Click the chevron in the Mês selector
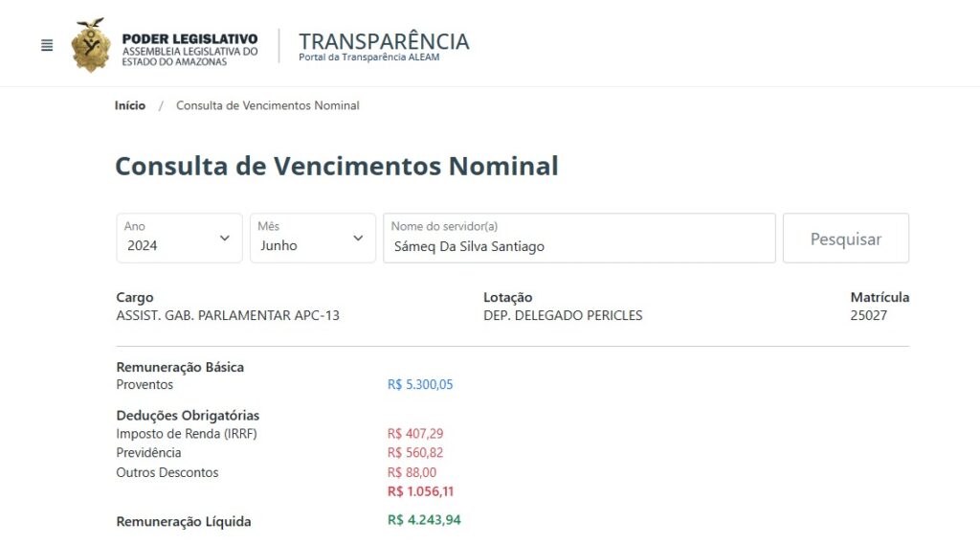The width and height of the screenshot is (980, 546). [358, 239]
